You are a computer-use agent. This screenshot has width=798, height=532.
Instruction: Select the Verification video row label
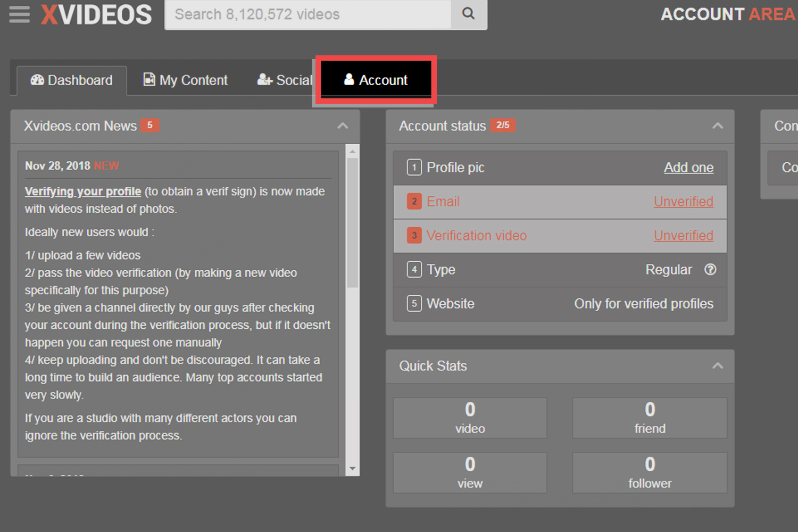pyautogui.click(x=477, y=236)
